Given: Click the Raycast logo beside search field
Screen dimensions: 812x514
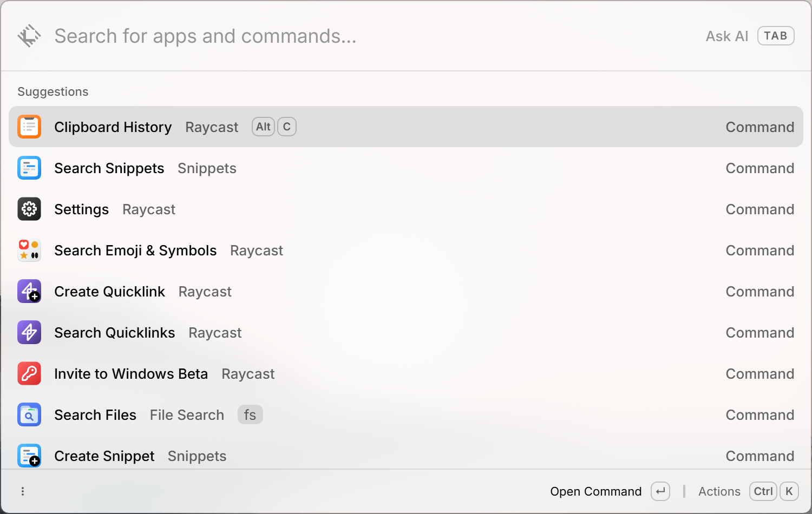Looking at the screenshot, I should tap(29, 36).
